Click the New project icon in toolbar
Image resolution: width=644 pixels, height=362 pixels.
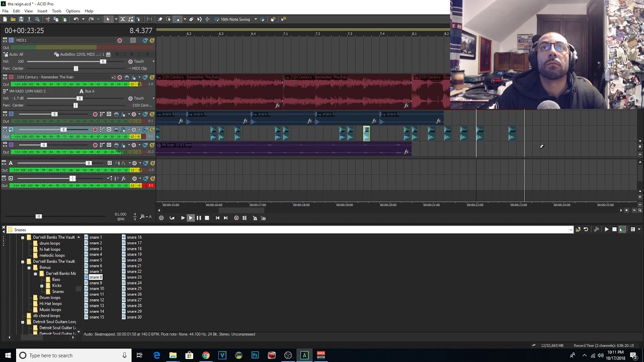click(x=5, y=19)
